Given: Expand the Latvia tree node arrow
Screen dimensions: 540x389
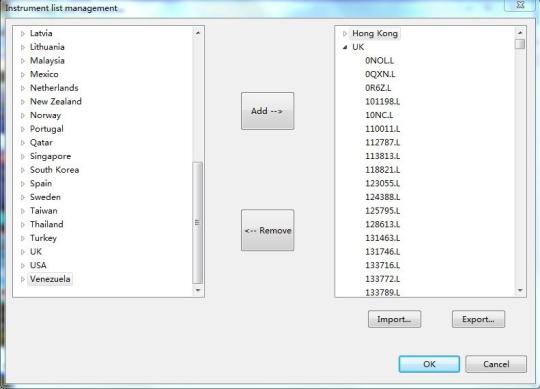Looking at the screenshot, I should click(x=23, y=34).
